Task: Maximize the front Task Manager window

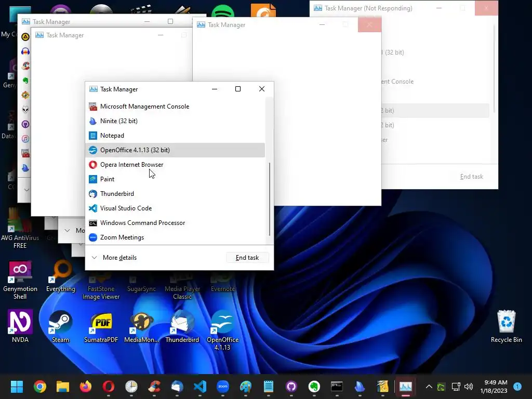Action: click(x=238, y=89)
